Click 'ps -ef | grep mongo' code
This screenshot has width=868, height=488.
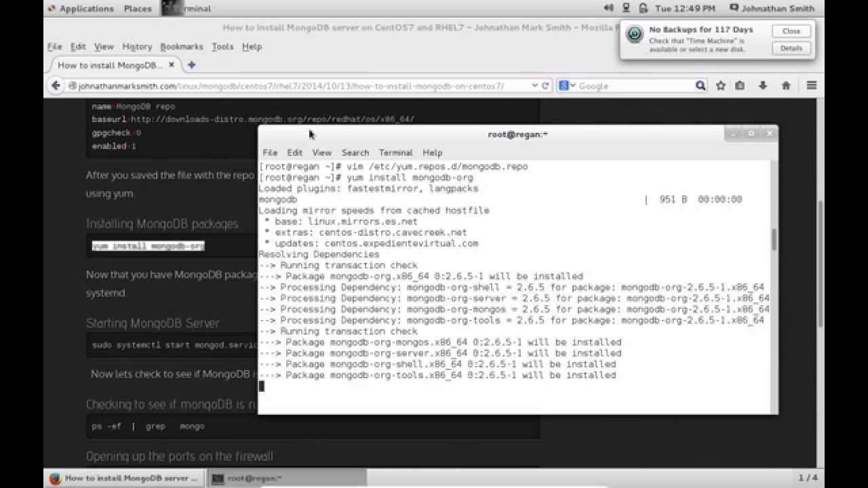[x=148, y=426]
